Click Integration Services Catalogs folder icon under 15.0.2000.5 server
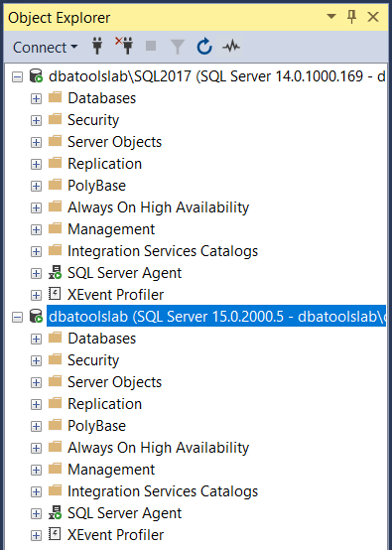392x550 pixels. point(55,490)
